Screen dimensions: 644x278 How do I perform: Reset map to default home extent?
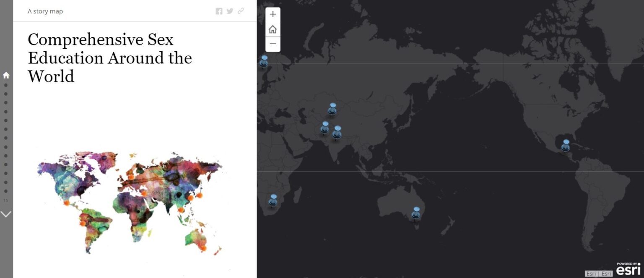coord(273,29)
